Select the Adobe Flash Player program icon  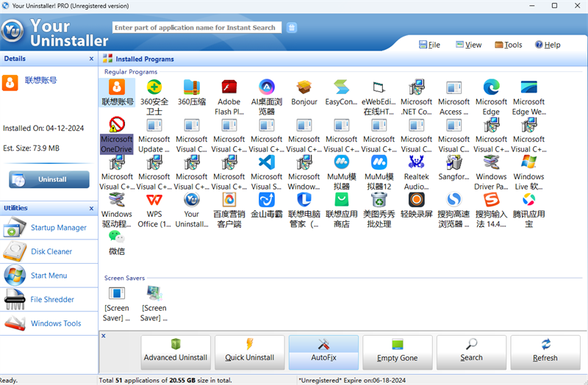click(x=229, y=89)
